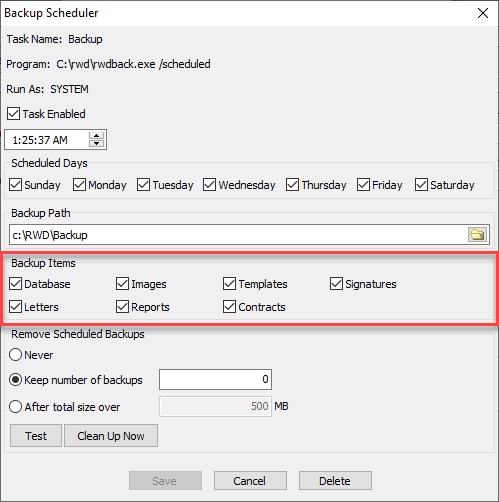Screen dimensions: 499x502
Task: Uncheck the Task Enabled checkbox
Action: coord(13,114)
